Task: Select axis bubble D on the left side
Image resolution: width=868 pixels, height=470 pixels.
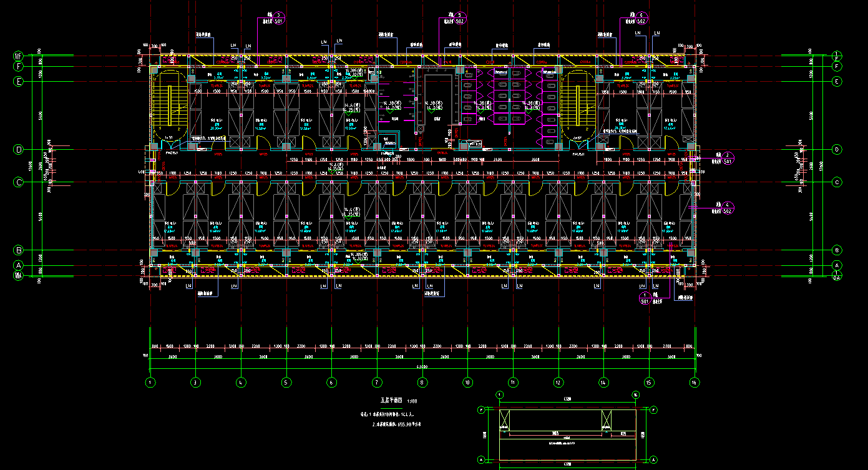Action: tap(19, 150)
